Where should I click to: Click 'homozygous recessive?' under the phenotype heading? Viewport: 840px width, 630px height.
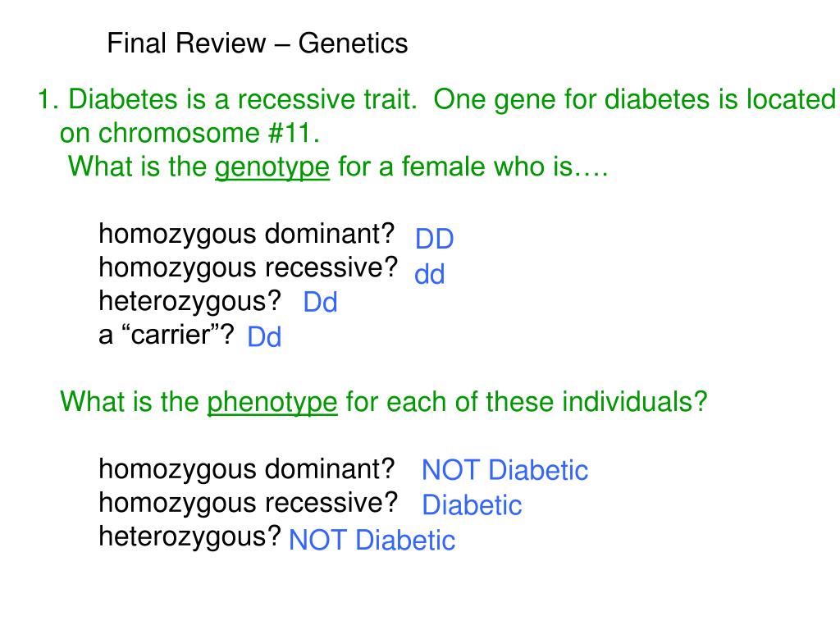248,504
